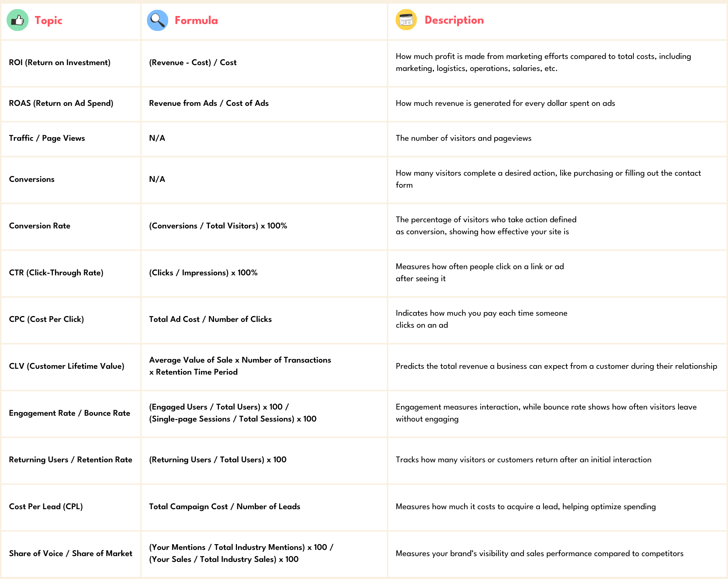
Task: Click the formula (Revenue - Cost) / Cost
Action: coord(193,63)
